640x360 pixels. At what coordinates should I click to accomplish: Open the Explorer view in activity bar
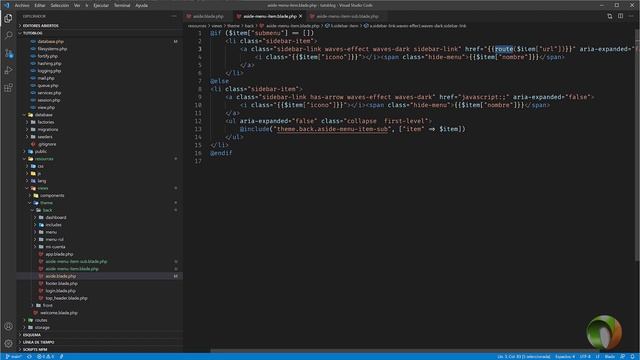point(8,18)
